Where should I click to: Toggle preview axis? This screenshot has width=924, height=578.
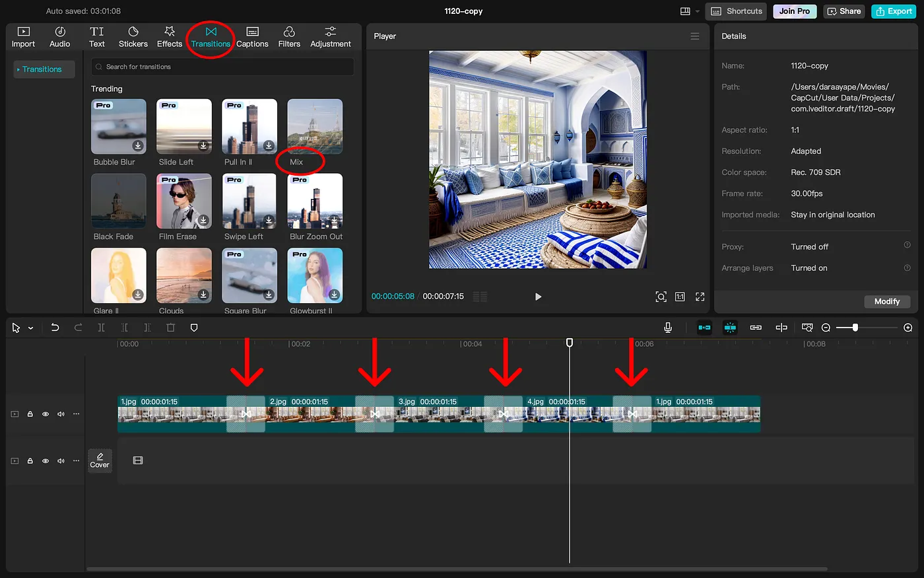point(781,328)
